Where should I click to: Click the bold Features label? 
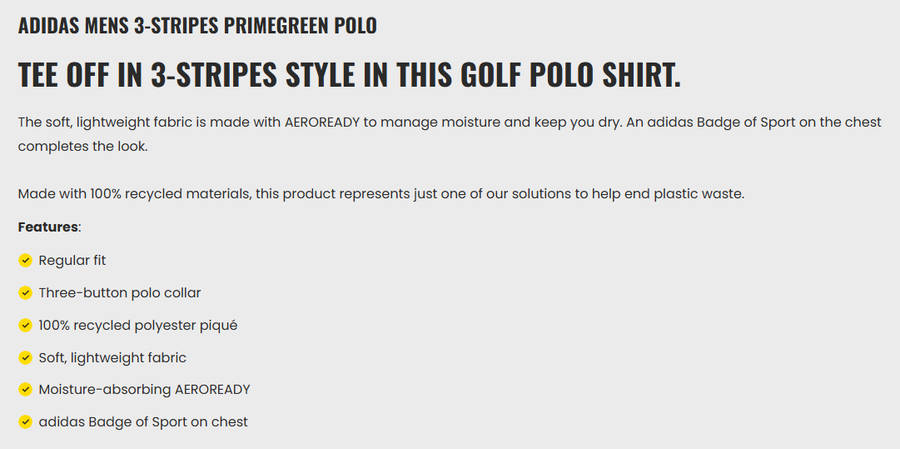pos(48,227)
